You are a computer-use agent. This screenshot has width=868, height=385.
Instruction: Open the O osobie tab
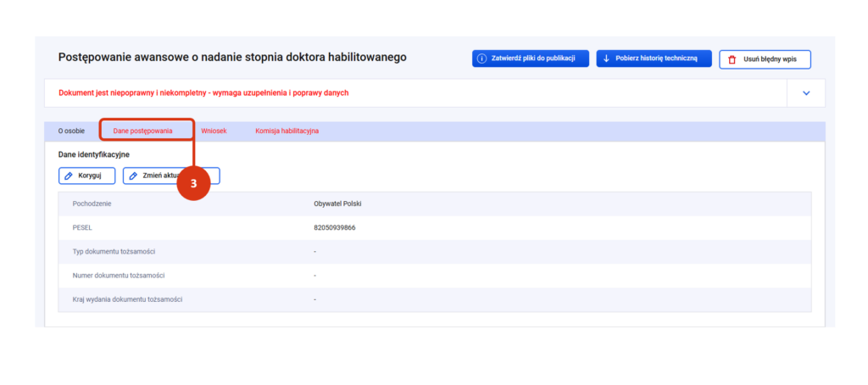(71, 131)
